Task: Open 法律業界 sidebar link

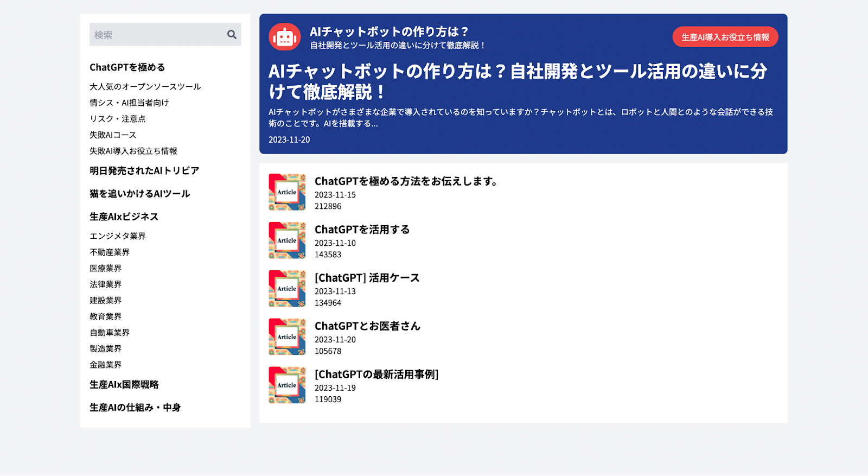Action: [106, 284]
